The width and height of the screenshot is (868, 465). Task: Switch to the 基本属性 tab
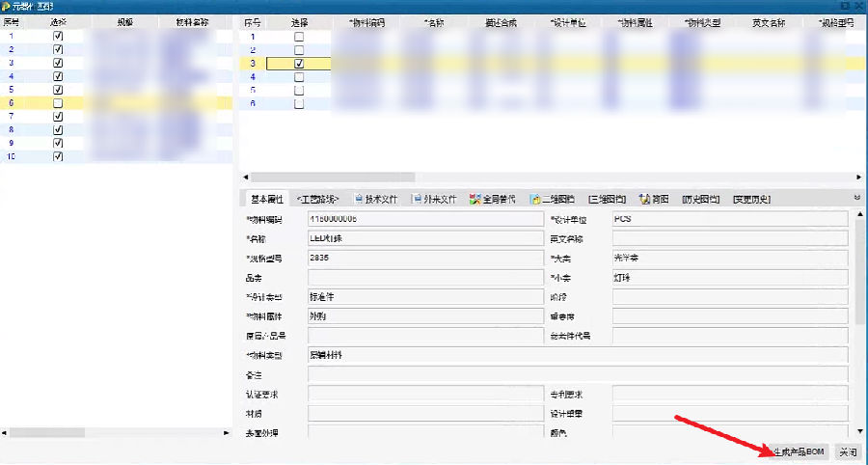tap(267, 200)
